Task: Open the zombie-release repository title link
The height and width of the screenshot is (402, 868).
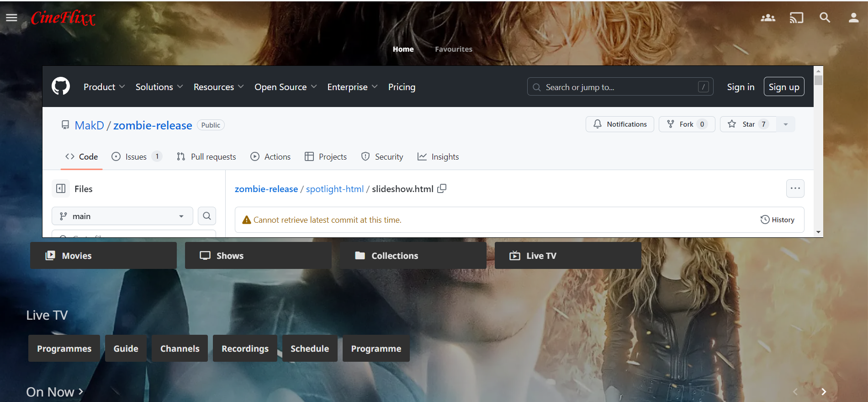Action: tap(153, 125)
